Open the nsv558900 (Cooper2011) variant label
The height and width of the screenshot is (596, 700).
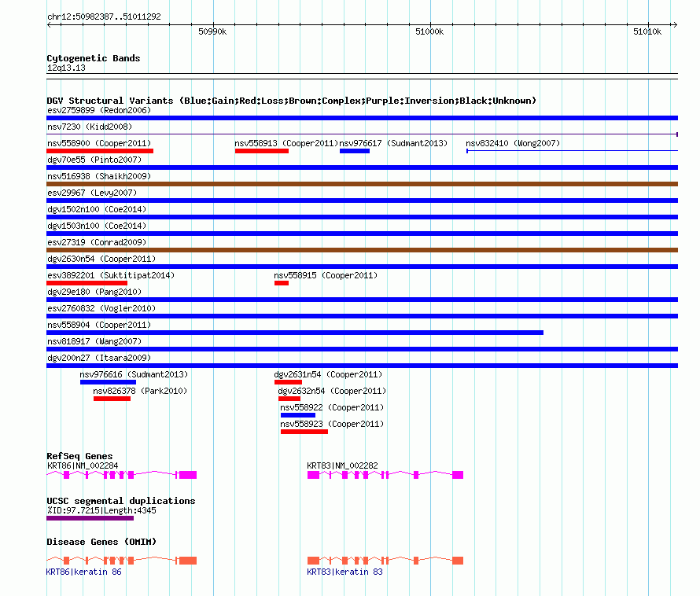[x=99, y=143]
